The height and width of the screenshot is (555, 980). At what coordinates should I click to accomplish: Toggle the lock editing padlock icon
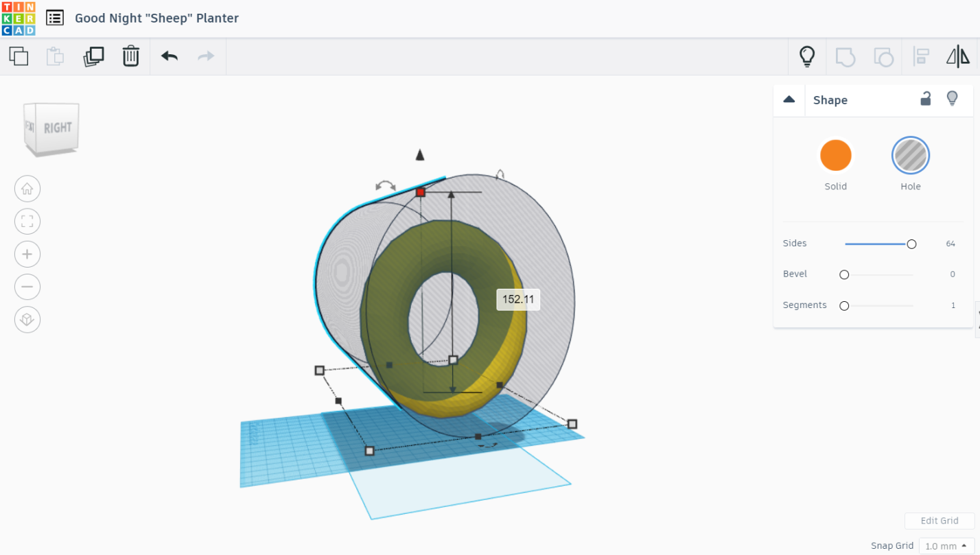click(926, 99)
